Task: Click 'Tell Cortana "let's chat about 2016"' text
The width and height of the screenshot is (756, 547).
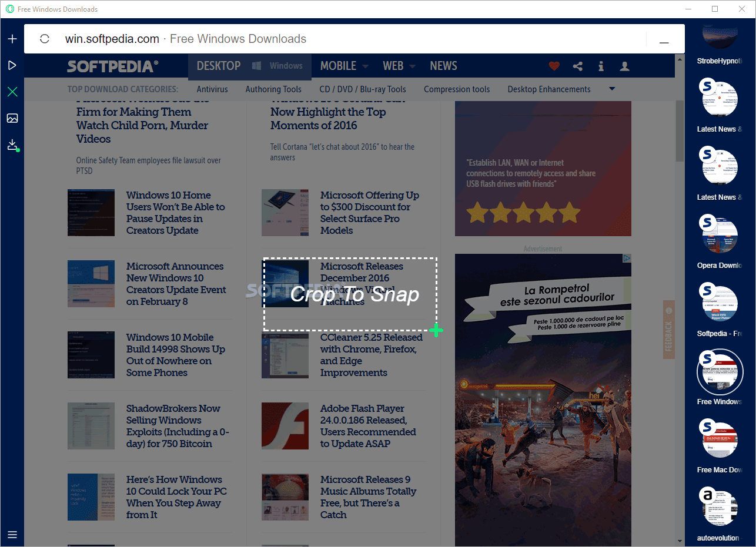Action: coord(342,152)
